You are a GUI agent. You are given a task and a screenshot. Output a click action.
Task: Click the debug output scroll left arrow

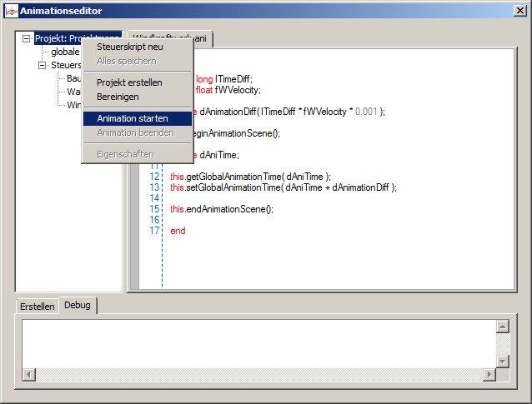click(x=29, y=374)
